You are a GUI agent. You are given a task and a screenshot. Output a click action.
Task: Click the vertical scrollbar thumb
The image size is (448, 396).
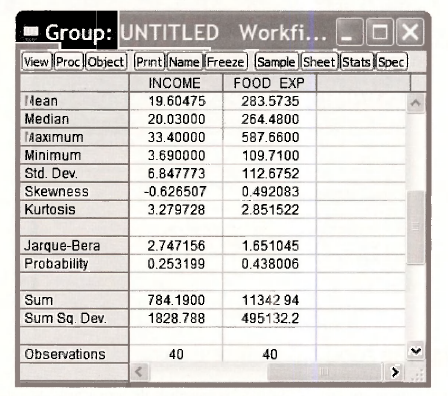pyautogui.click(x=415, y=227)
